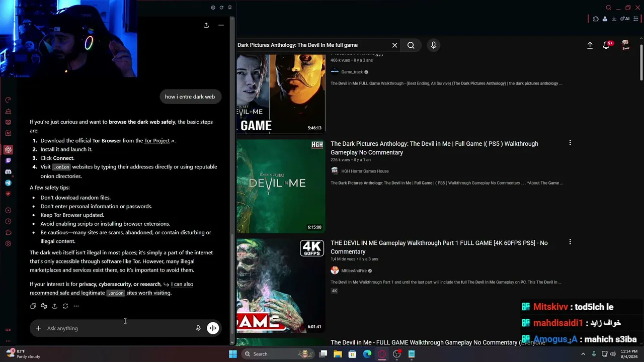This screenshot has height=362, width=644.
Task: Open the GX corner button in sidebar
Action: point(8,330)
